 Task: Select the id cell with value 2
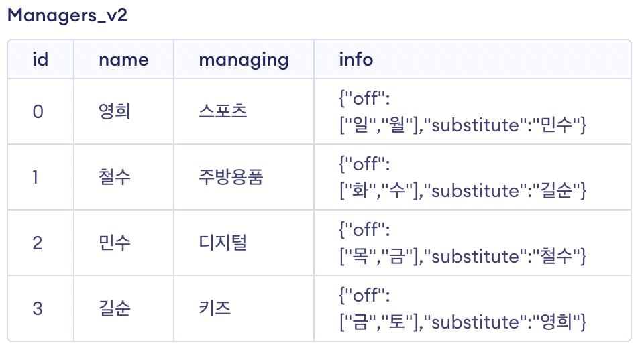(x=38, y=243)
